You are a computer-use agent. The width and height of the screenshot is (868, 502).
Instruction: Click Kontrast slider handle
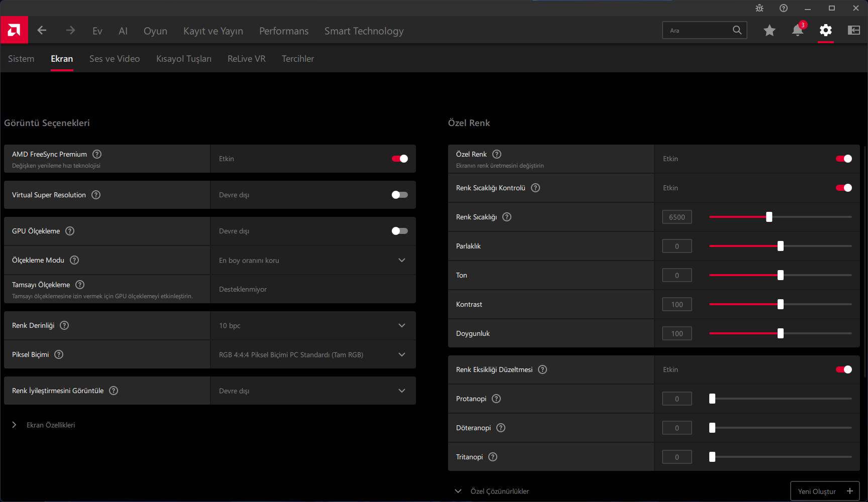tap(781, 304)
